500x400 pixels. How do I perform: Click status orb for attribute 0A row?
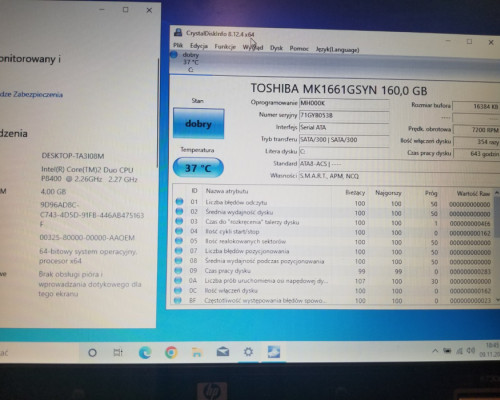tap(178, 280)
